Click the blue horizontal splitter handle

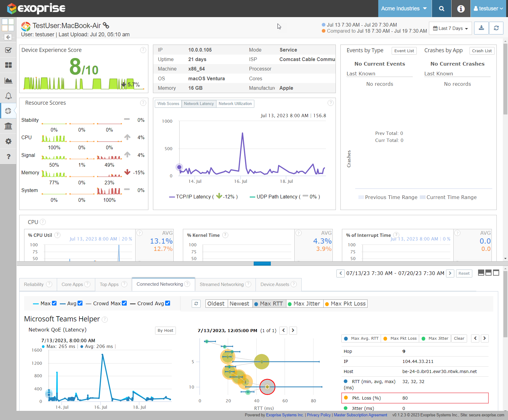[x=262, y=263]
